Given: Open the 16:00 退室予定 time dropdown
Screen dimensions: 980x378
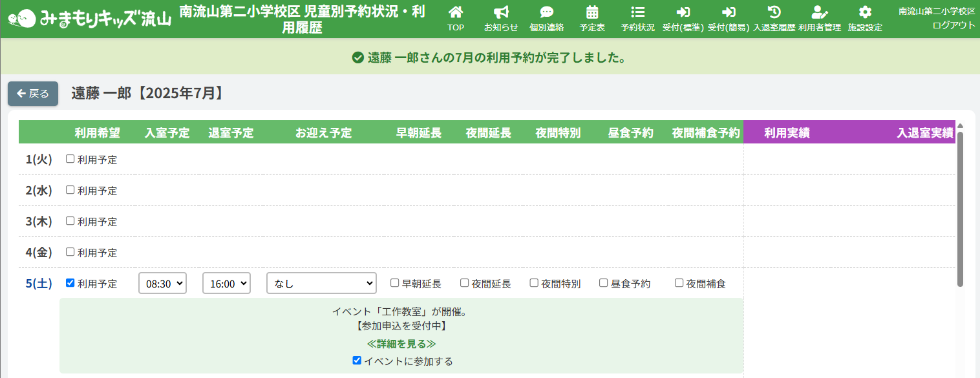Looking at the screenshot, I should coord(226,283).
